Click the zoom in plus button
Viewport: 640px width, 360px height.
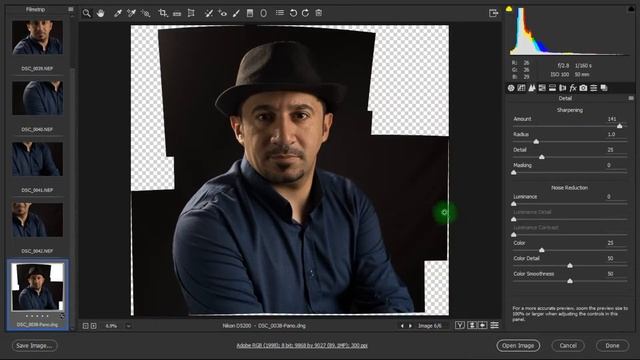click(x=93, y=326)
